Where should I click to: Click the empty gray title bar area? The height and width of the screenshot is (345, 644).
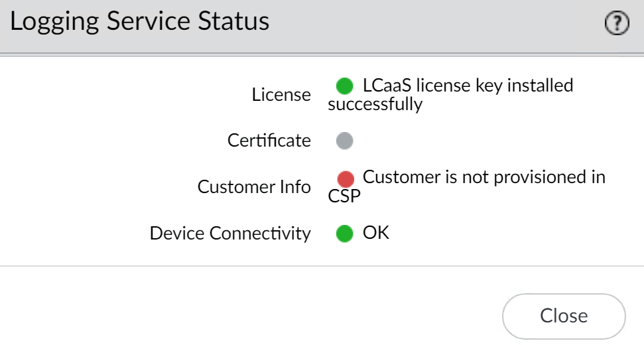click(431, 25)
